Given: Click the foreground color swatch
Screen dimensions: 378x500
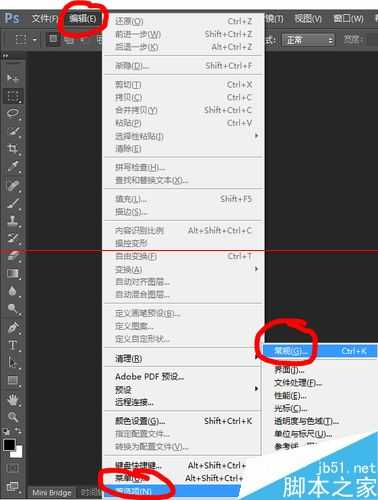Looking at the screenshot, I should (9, 445).
